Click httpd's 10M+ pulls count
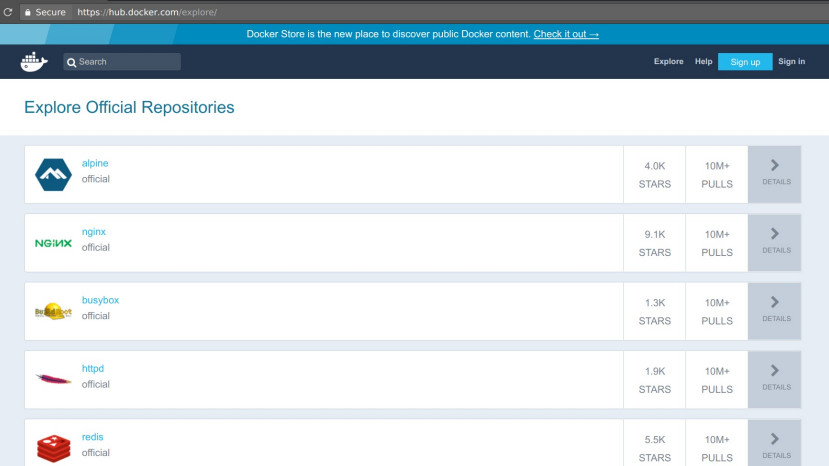The width and height of the screenshot is (829, 466). tap(717, 371)
